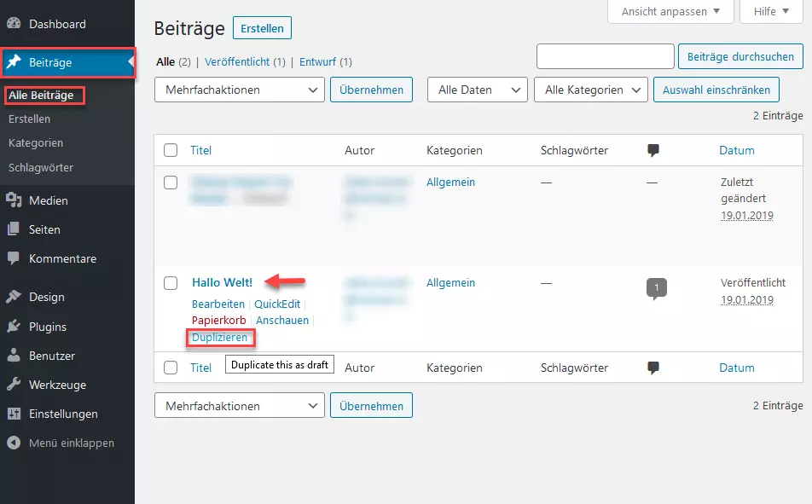Image resolution: width=812 pixels, height=504 pixels.
Task: Click the Werkzeuge wrench icon
Action: tap(14, 385)
